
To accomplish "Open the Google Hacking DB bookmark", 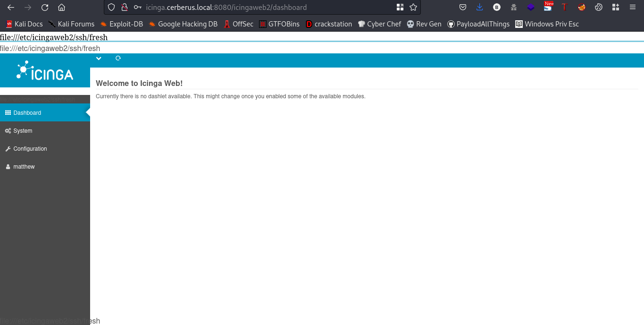I will point(183,24).
